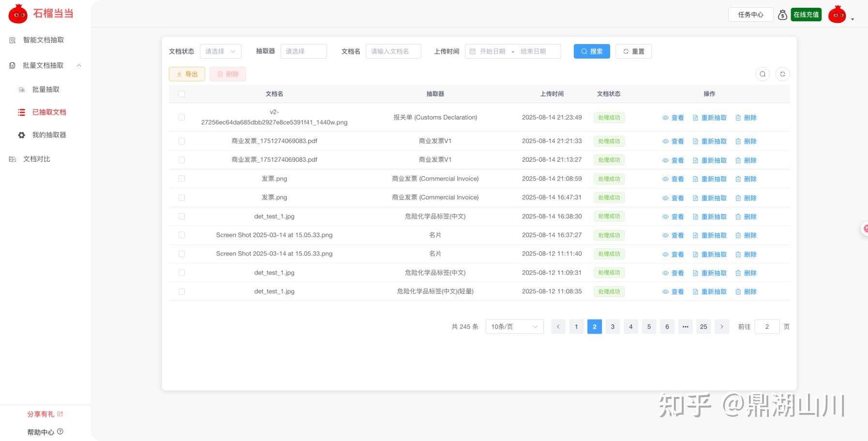Open the 10条/页 page size dropdown
868x441 pixels.
(514, 327)
